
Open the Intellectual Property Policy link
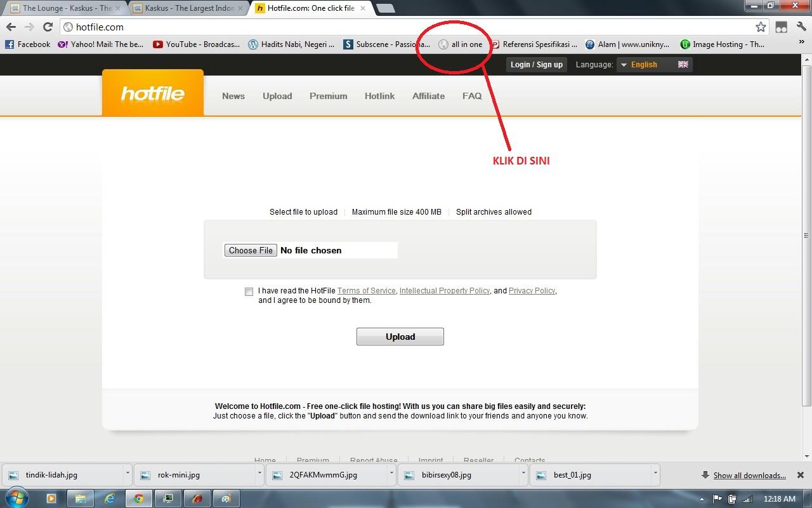pyautogui.click(x=445, y=291)
